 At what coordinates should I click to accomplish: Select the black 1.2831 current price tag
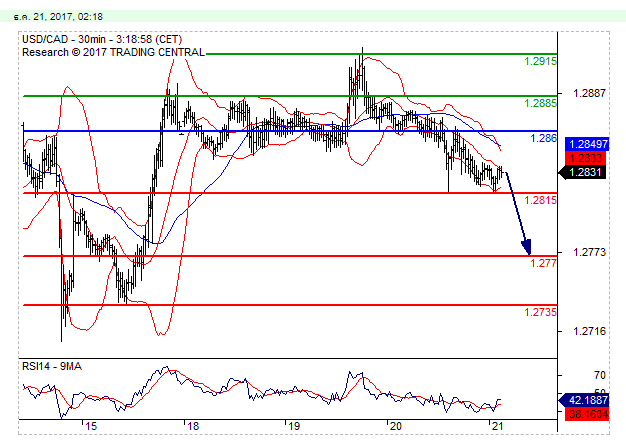point(582,172)
